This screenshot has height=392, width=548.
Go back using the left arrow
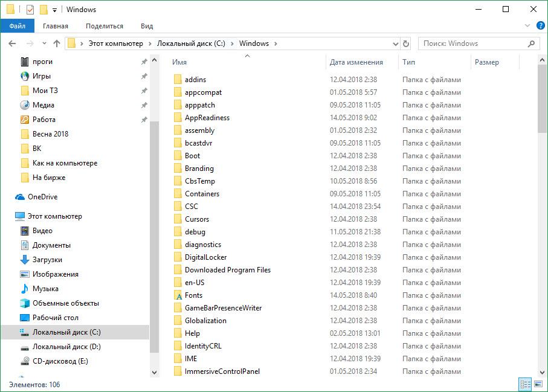click(x=13, y=43)
